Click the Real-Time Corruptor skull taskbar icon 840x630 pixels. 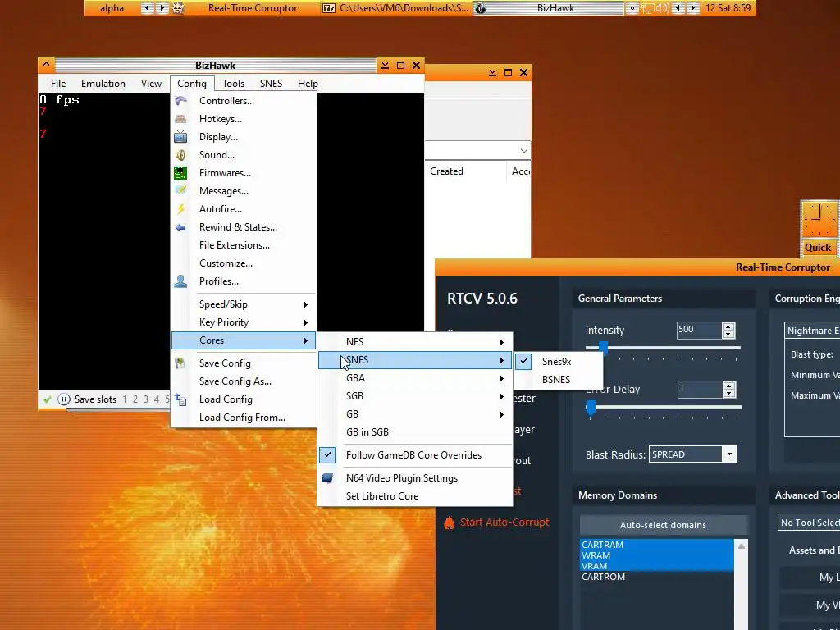point(178,8)
